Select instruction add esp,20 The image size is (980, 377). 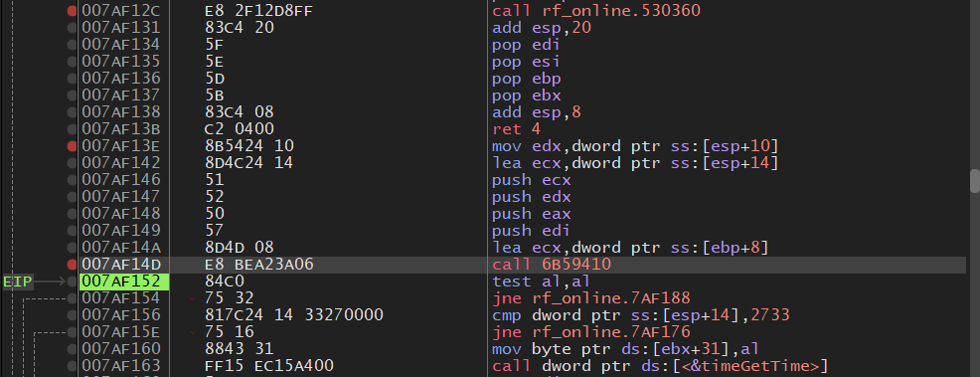pyautogui.click(x=542, y=28)
